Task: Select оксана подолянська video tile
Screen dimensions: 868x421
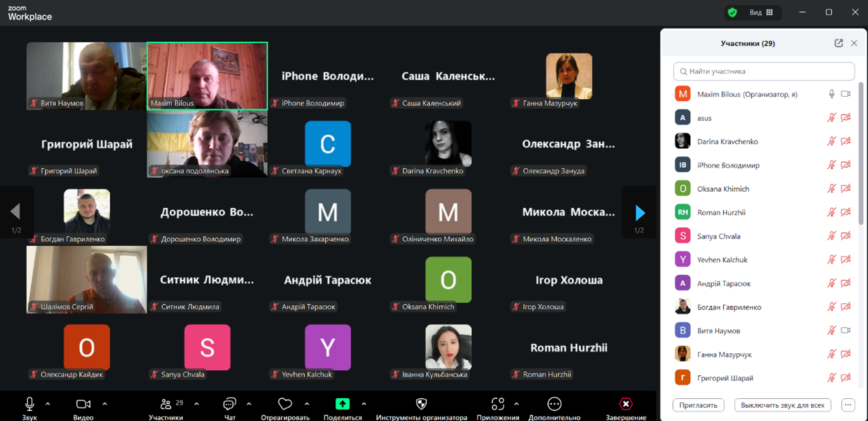Action: pos(207,144)
